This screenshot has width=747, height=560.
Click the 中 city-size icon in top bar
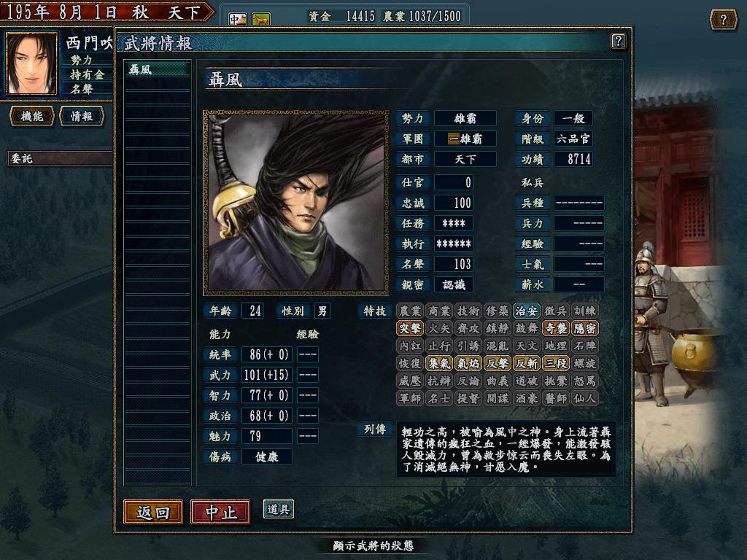(x=239, y=20)
